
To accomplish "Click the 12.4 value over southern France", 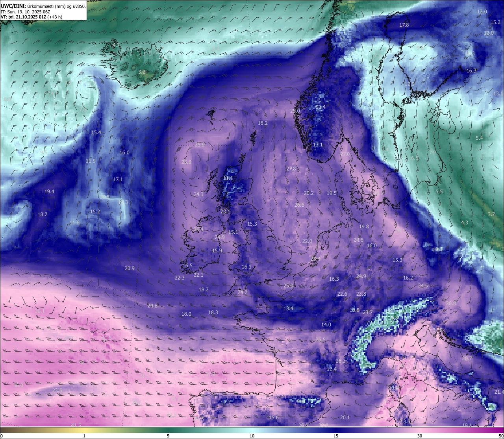I will 332,369.
